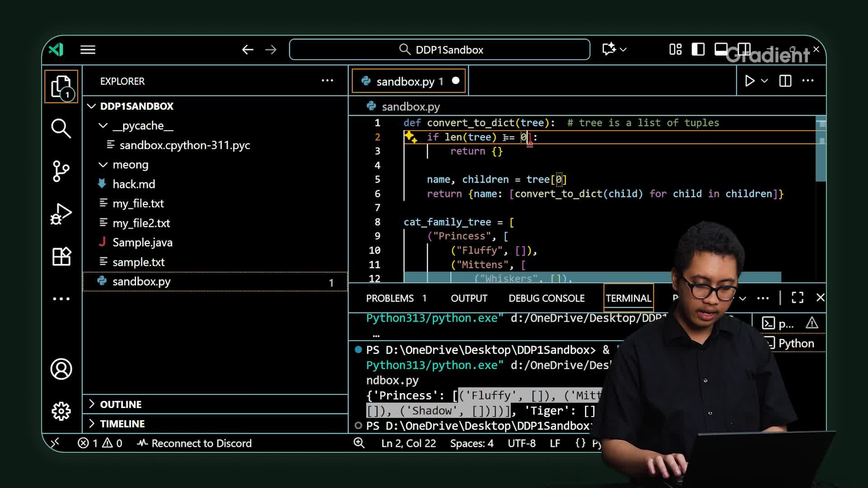Click the DDP1Sandbox command center search box
This screenshot has height=488, width=868.
(x=439, y=50)
